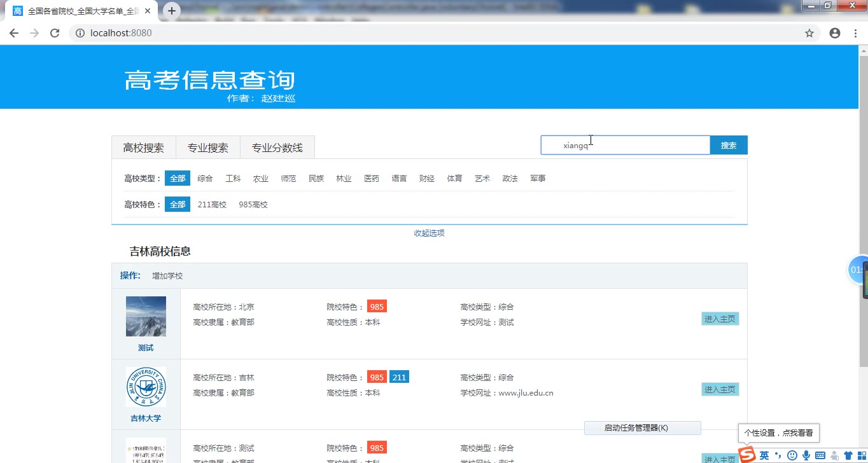Select the 985高校 feature filter
The height and width of the screenshot is (463, 868).
pos(253,205)
